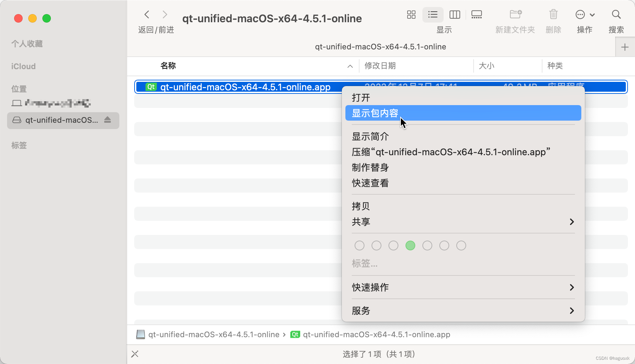Select the blurred computer location in sidebar
The width and height of the screenshot is (635, 364).
[51, 103]
